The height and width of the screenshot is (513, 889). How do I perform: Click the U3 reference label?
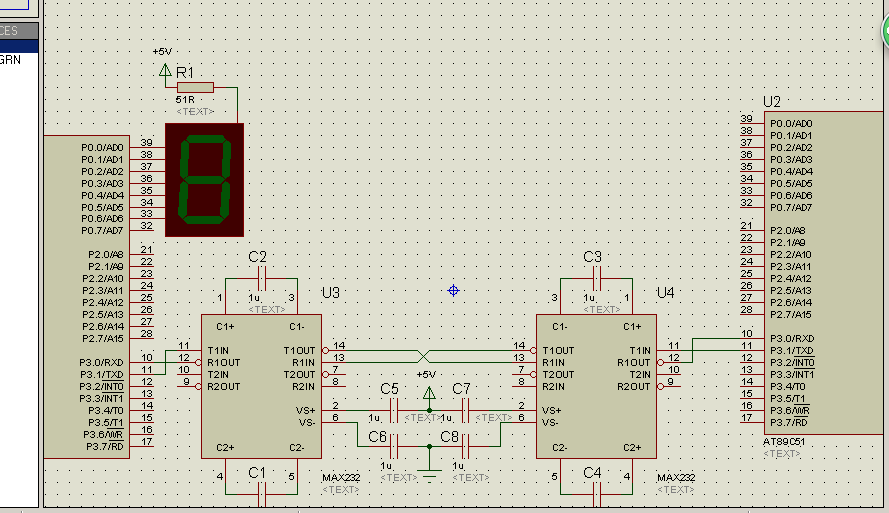331,292
